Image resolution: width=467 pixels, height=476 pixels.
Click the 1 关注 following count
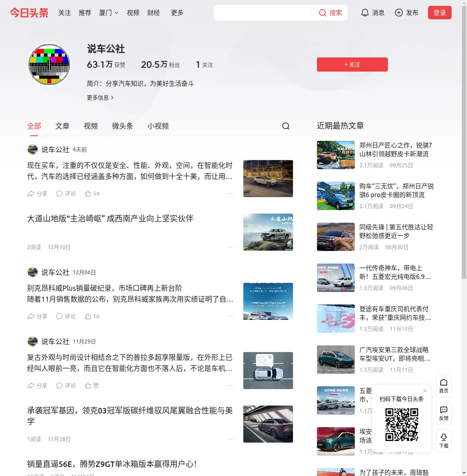coord(204,65)
